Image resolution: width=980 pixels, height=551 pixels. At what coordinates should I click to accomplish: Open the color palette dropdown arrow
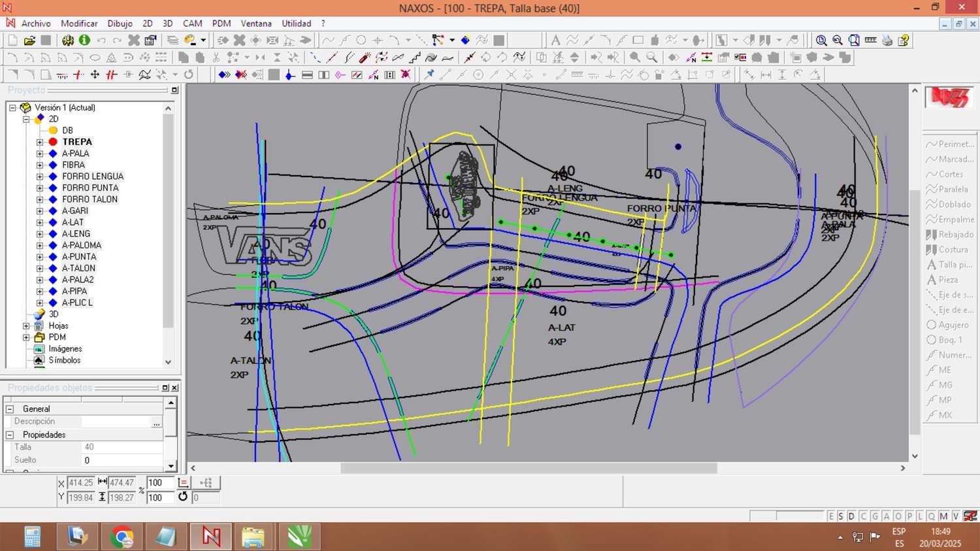point(203,41)
